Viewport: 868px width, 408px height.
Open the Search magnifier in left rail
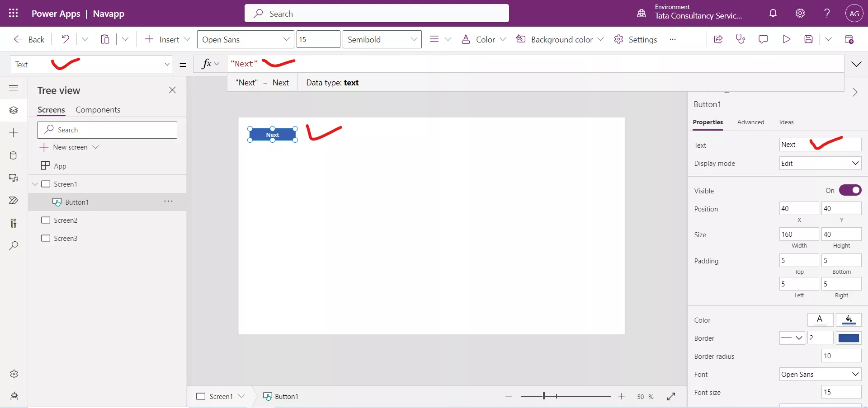pyautogui.click(x=14, y=246)
